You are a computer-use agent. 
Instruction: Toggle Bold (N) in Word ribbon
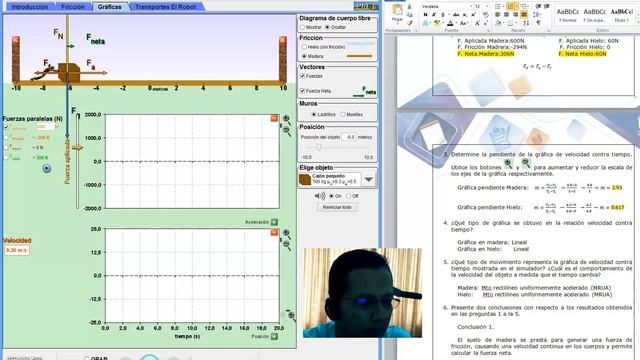425,15
